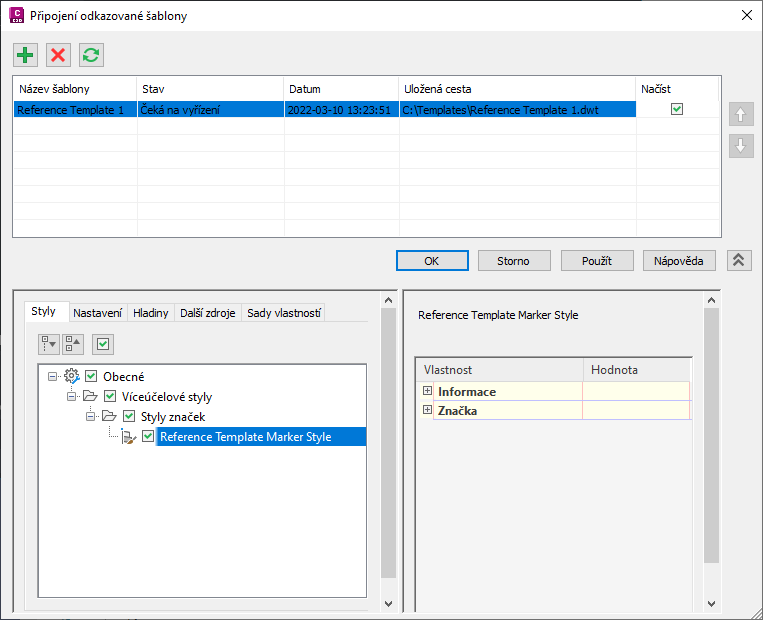The height and width of the screenshot is (620, 763).
Task: Click the Storno button
Action: [x=514, y=261]
